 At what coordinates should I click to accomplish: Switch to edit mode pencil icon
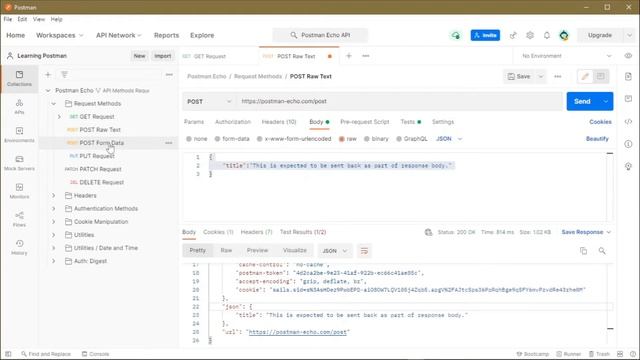585,76
